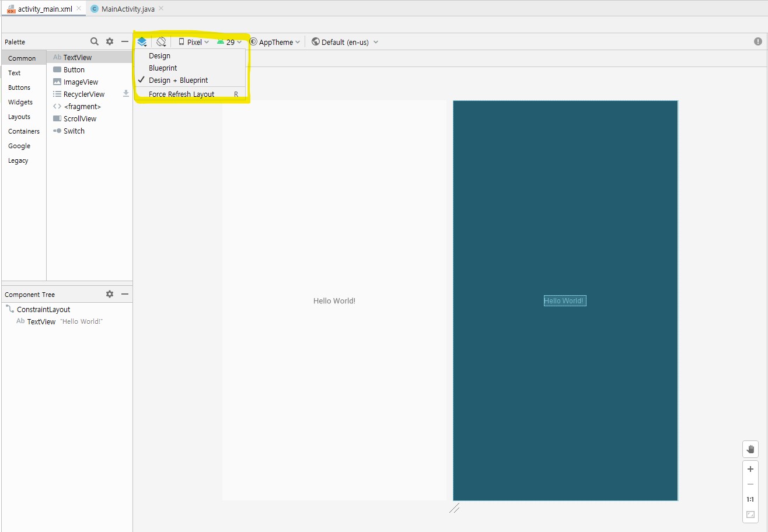Select the Widgets palette category
Viewport: 768px width, 532px height.
24,102
